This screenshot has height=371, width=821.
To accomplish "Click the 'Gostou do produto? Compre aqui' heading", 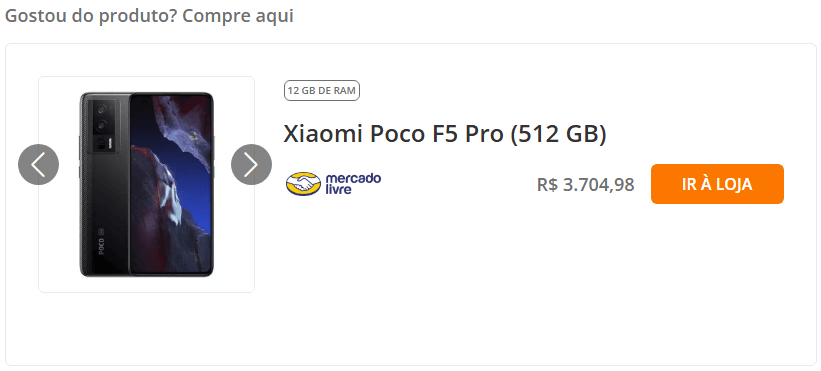I will (x=149, y=16).
